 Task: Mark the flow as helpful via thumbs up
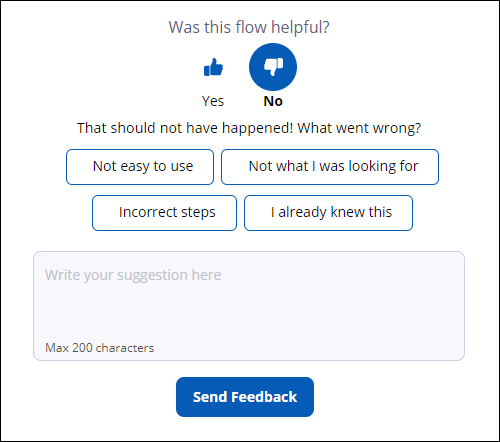(x=213, y=67)
